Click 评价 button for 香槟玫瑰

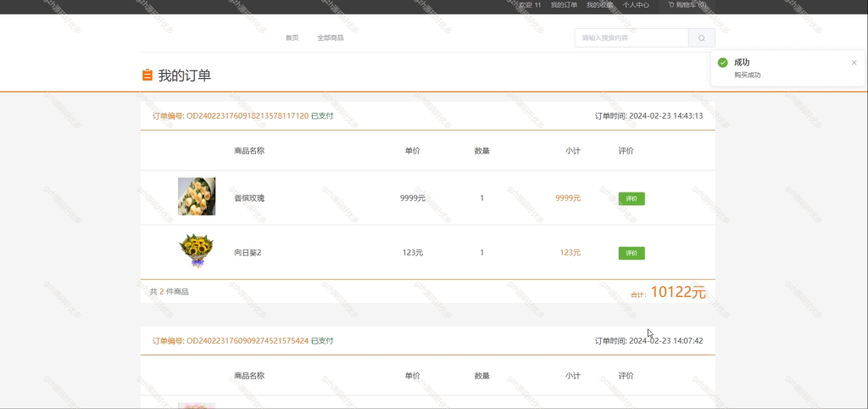click(632, 199)
